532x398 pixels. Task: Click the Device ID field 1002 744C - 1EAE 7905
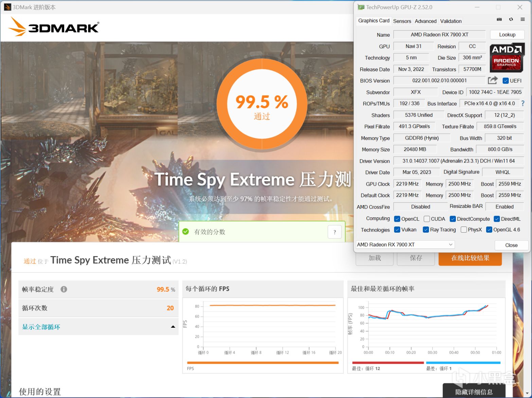pos(495,92)
